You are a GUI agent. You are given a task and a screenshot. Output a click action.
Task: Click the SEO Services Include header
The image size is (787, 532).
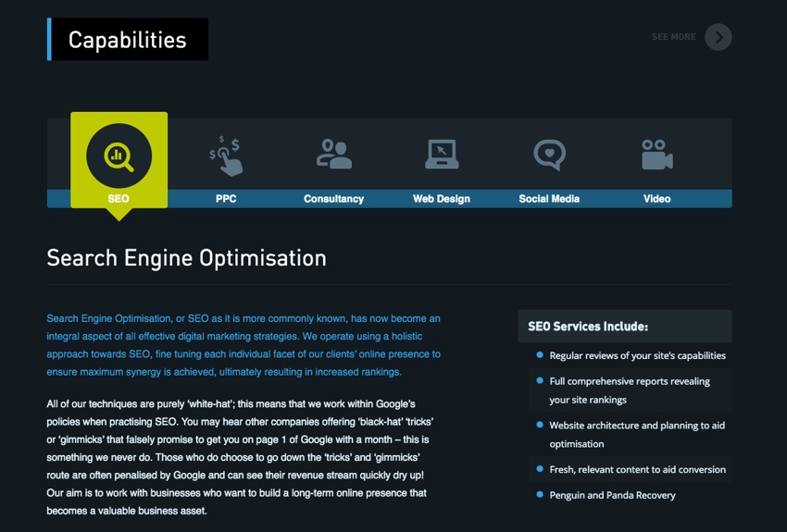pyautogui.click(x=625, y=327)
